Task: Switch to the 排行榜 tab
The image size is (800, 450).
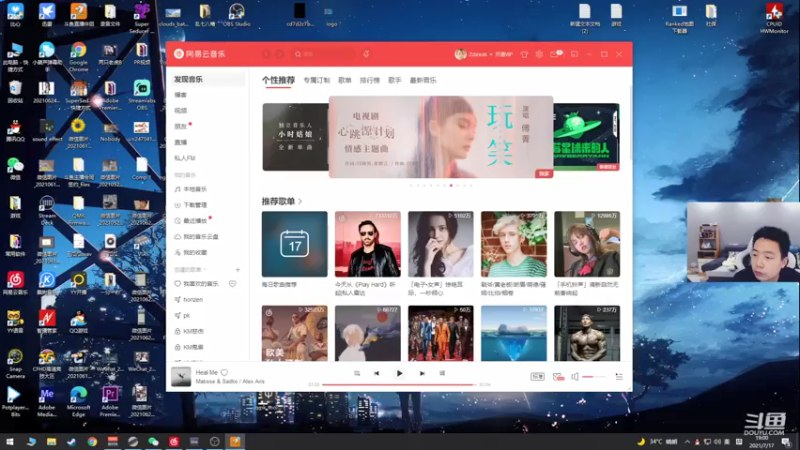Action: (369, 80)
